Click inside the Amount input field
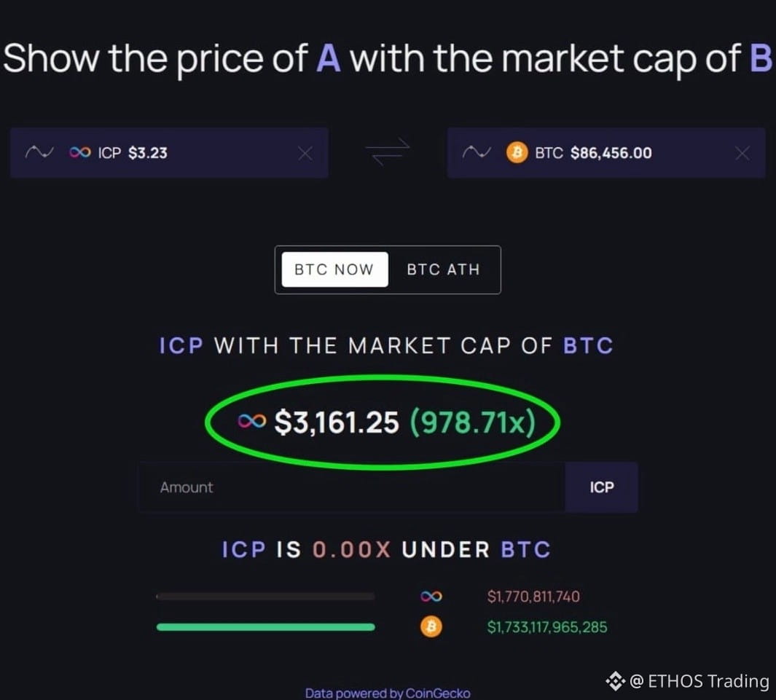776x700 pixels. coord(328,487)
